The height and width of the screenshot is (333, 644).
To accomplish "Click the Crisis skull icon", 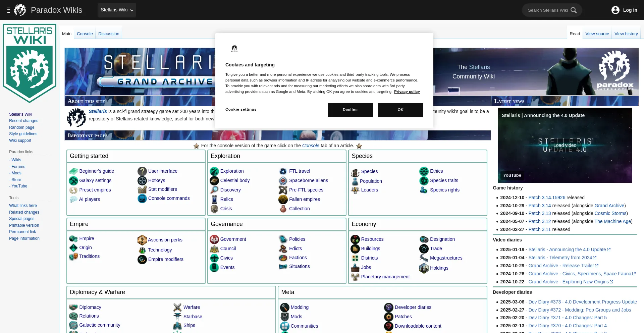I will click(214, 209).
